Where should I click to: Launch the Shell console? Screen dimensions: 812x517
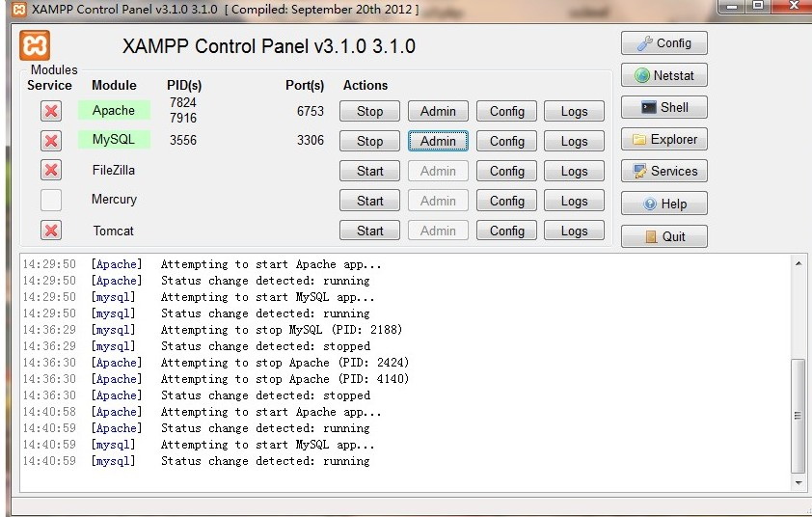(663, 107)
